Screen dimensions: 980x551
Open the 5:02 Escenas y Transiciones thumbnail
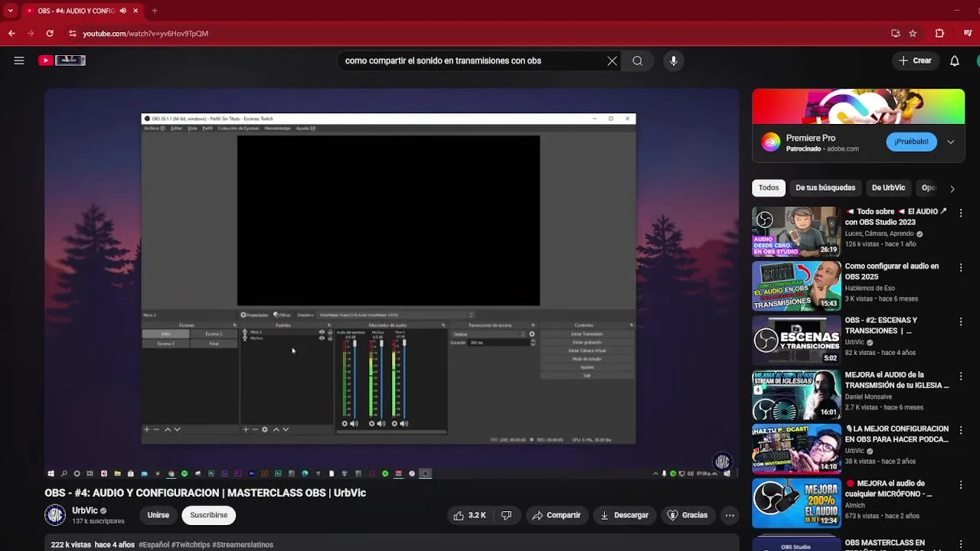pos(796,341)
